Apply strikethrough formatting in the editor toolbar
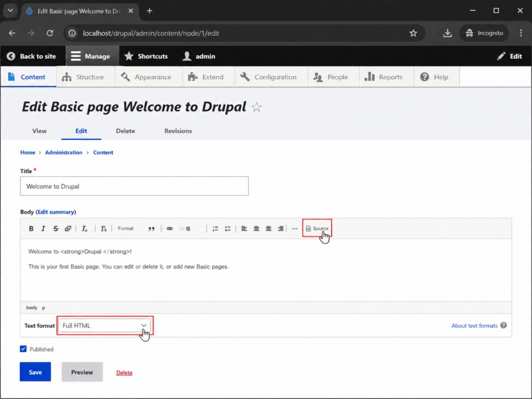Image resolution: width=532 pixels, height=399 pixels. [x=56, y=229]
